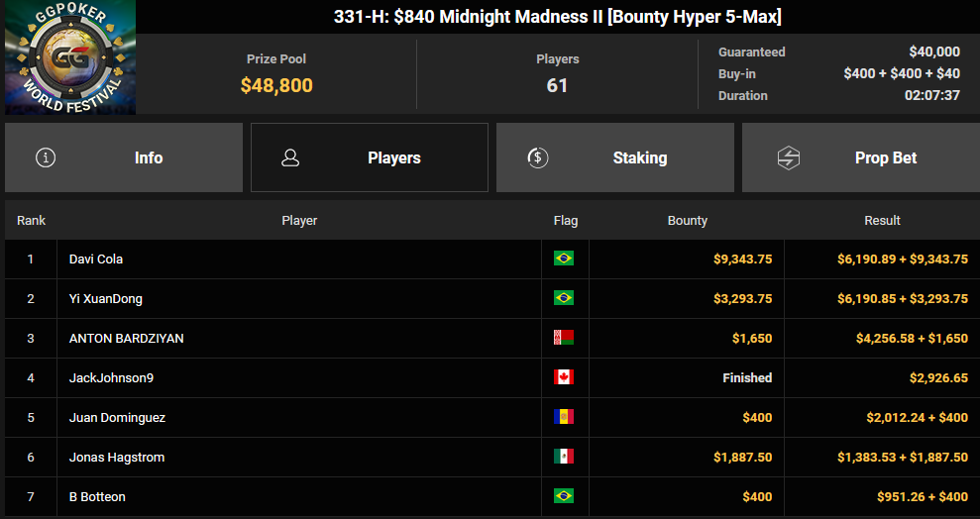Click the $48,800 prize pool amount
The height and width of the screenshot is (519, 980).
[276, 85]
